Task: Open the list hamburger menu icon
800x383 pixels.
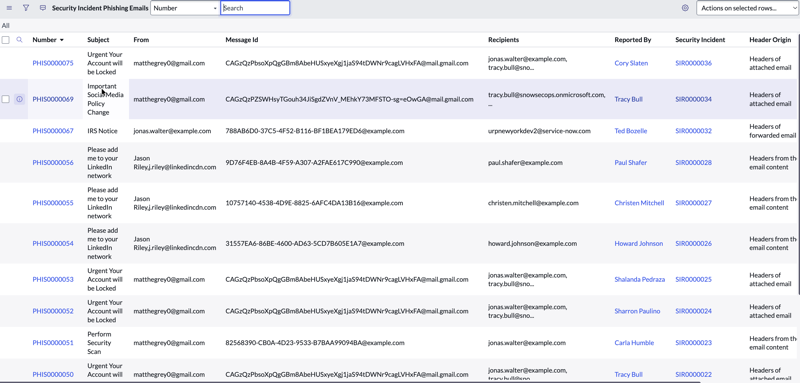Action: [9, 8]
